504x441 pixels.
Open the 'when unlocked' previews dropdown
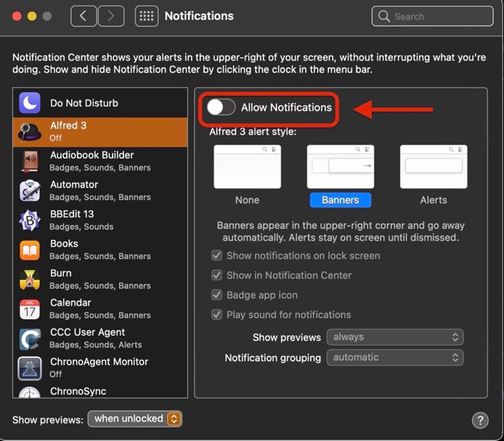point(135,419)
